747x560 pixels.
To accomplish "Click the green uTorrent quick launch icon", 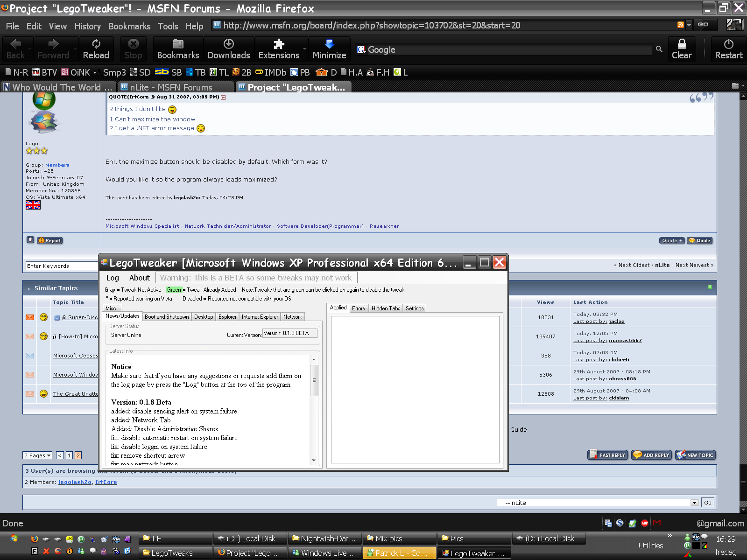I will click(x=81, y=539).
